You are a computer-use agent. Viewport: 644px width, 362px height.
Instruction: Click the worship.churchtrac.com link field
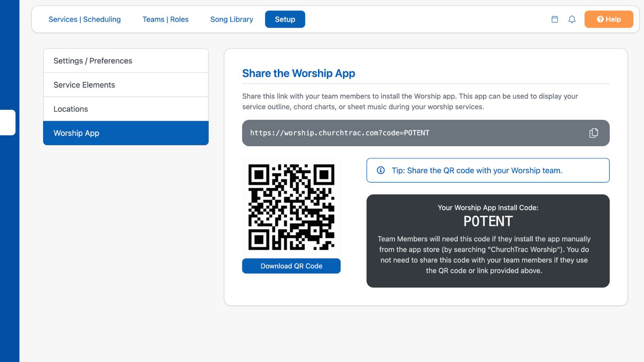pyautogui.click(x=426, y=133)
